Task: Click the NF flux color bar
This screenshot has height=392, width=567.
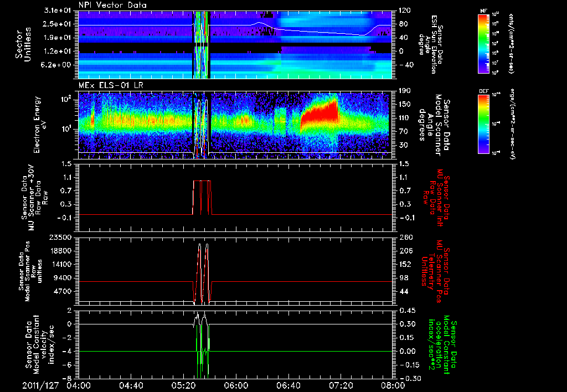Action: 483,43
